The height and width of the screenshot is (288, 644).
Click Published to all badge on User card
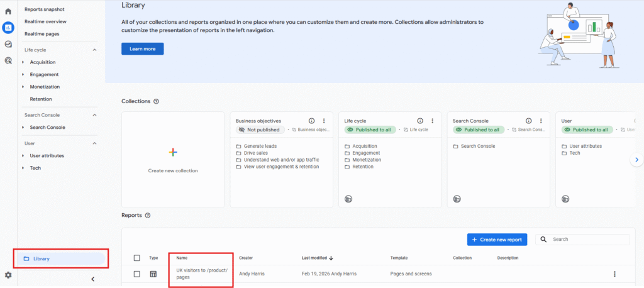[587, 130]
